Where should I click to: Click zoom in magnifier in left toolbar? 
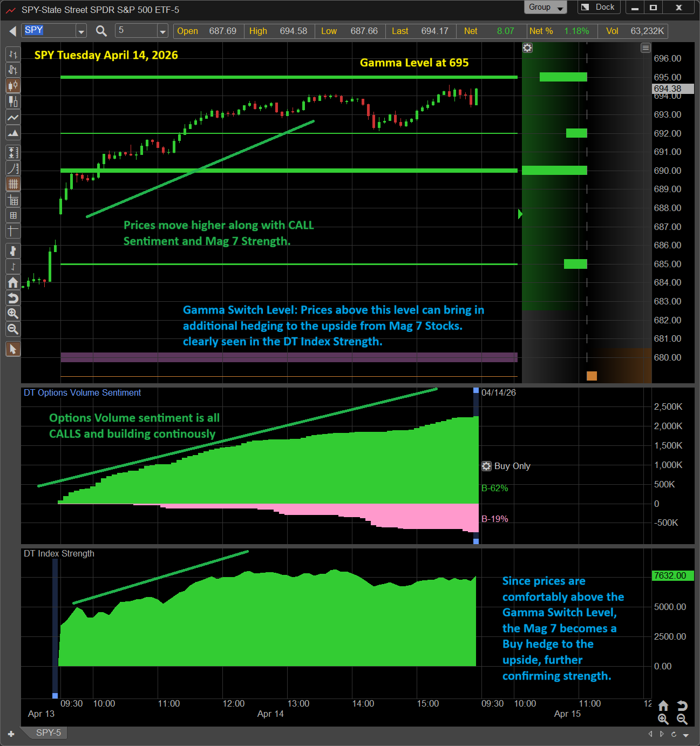[13, 314]
